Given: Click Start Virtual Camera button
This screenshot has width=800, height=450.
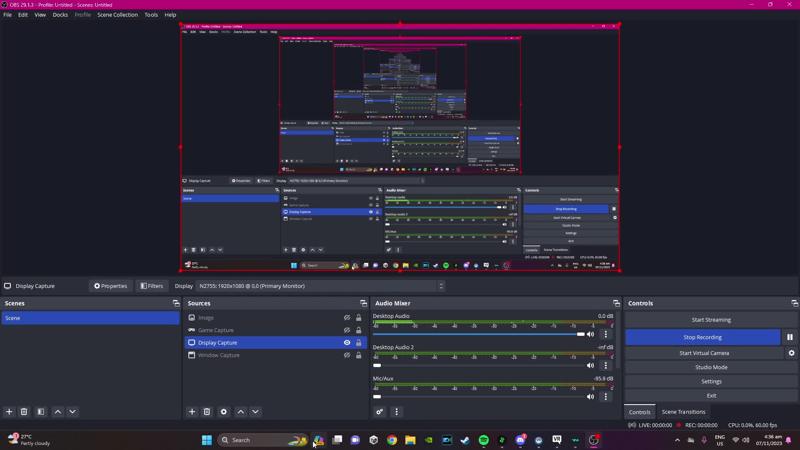Looking at the screenshot, I should 704,353.
